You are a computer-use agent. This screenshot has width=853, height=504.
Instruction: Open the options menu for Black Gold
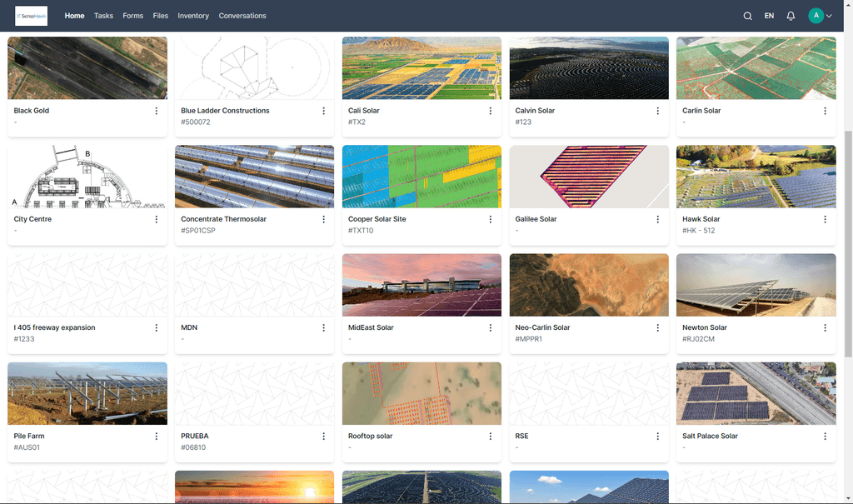tap(156, 111)
